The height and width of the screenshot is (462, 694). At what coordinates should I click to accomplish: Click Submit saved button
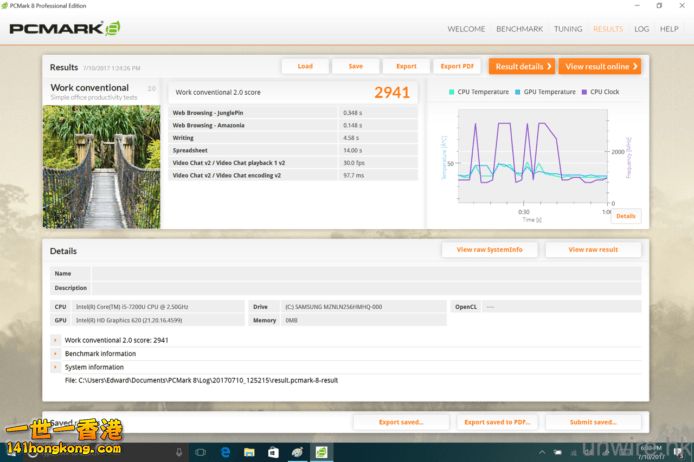pyautogui.click(x=593, y=422)
